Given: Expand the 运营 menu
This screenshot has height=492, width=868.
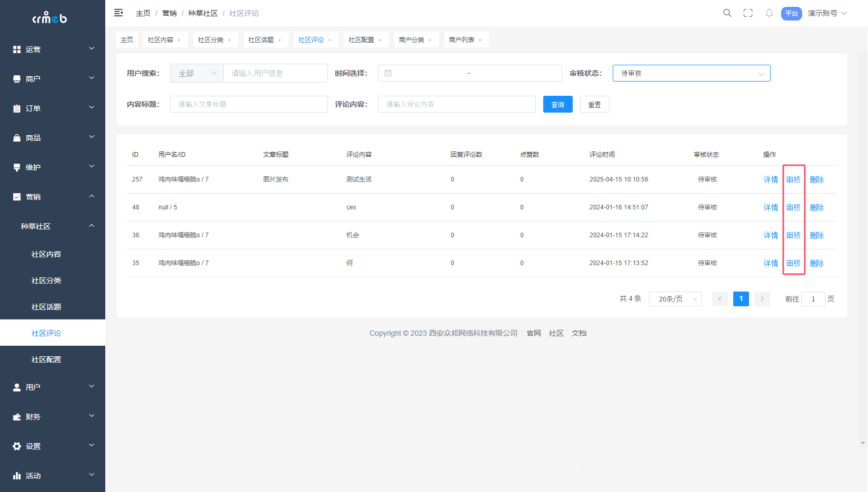Looking at the screenshot, I should coord(53,49).
